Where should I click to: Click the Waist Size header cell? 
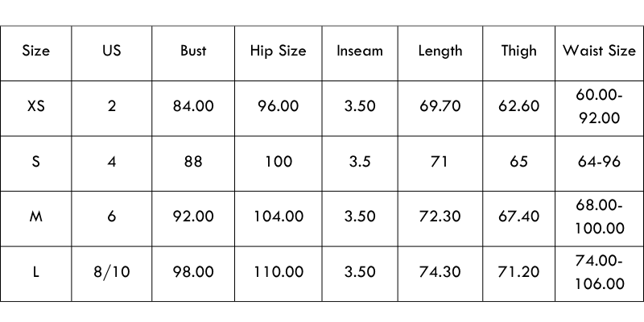[x=600, y=51]
